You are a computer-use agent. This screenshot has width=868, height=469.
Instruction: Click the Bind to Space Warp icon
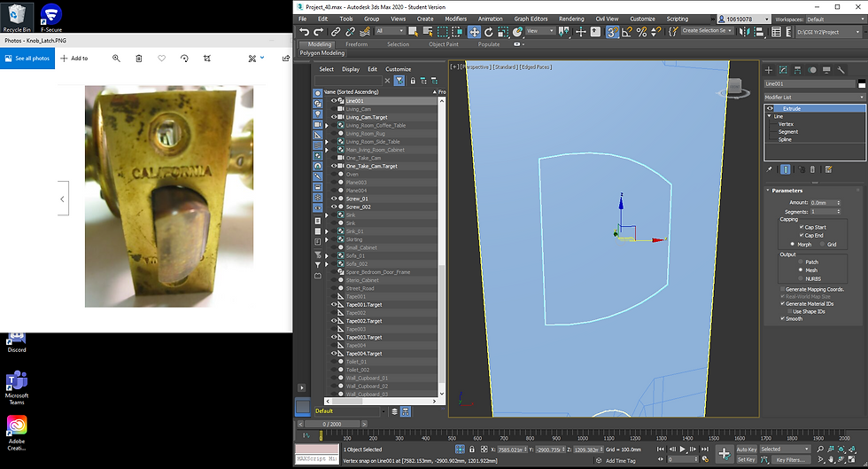coord(364,32)
